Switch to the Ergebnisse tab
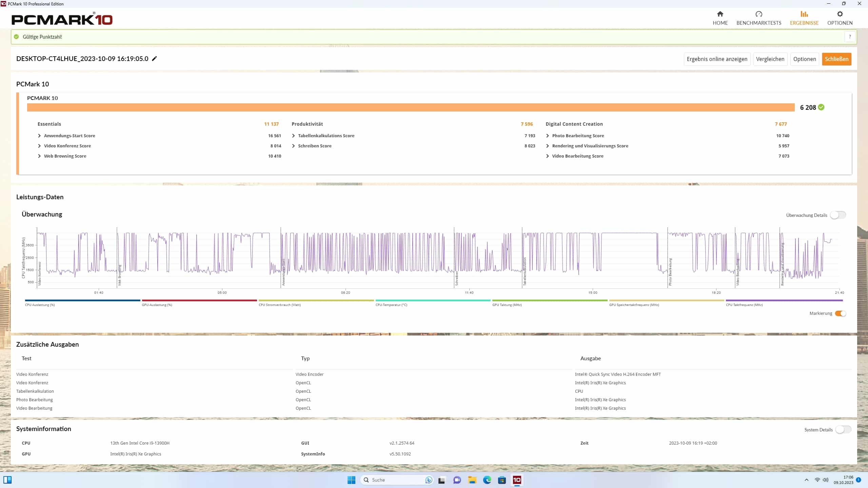Image resolution: width=868 pixels, height=488 pixels. coord(804,18)
